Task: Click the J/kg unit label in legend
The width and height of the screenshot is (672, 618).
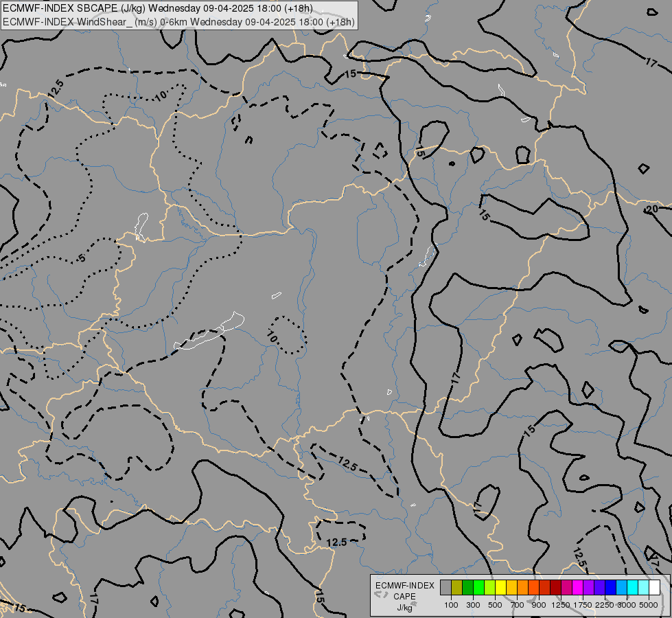Action: click(404, 608)
